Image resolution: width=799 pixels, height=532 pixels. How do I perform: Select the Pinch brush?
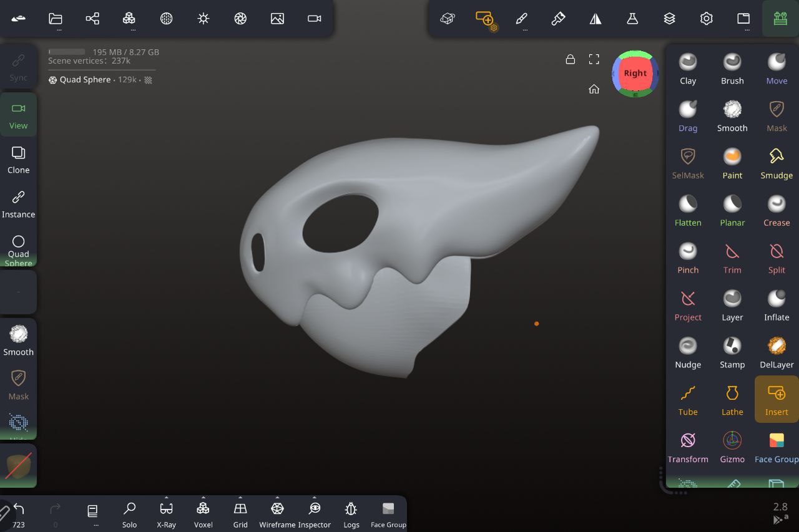click(688, 258)
